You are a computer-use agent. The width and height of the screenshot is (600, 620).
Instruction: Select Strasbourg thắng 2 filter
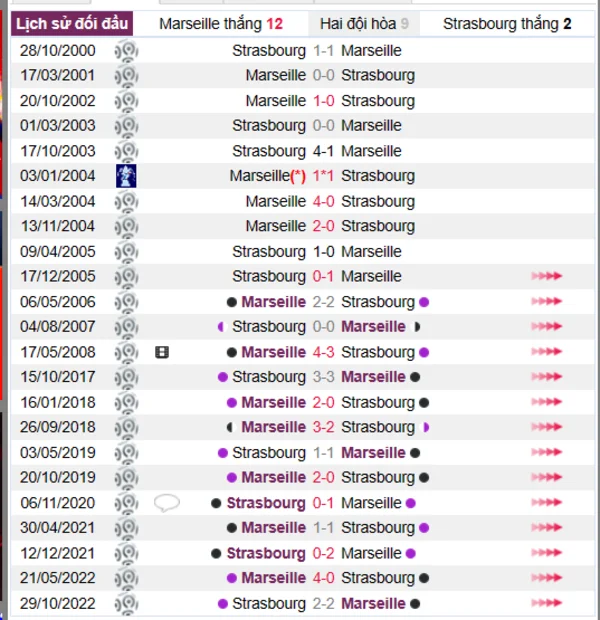coord(507,24)
